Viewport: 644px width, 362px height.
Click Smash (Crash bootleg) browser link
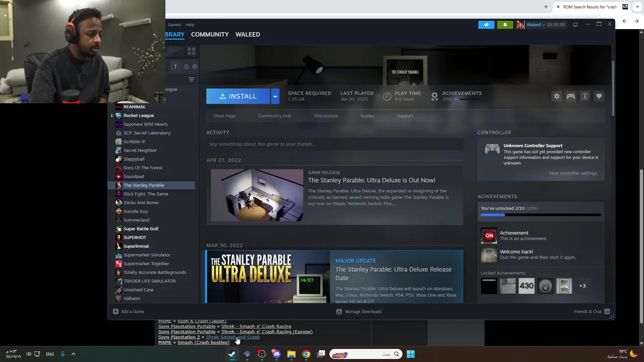click(203, 342)
